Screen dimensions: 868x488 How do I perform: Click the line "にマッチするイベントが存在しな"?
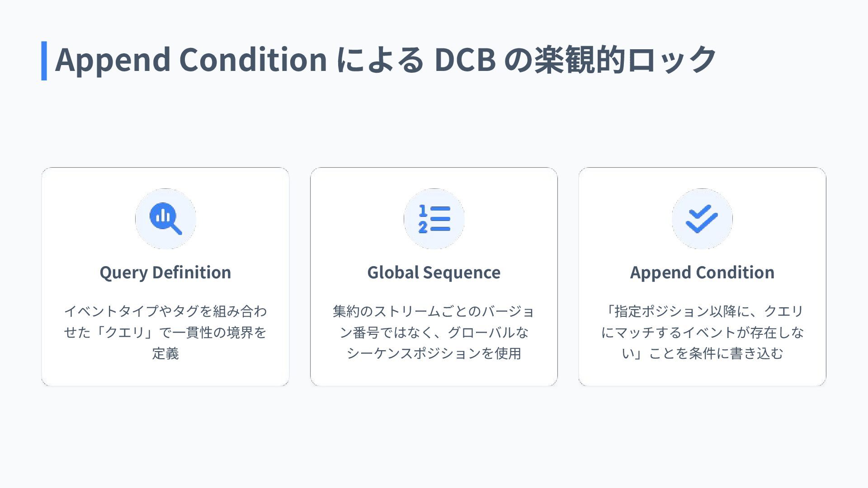coord(702,332)
